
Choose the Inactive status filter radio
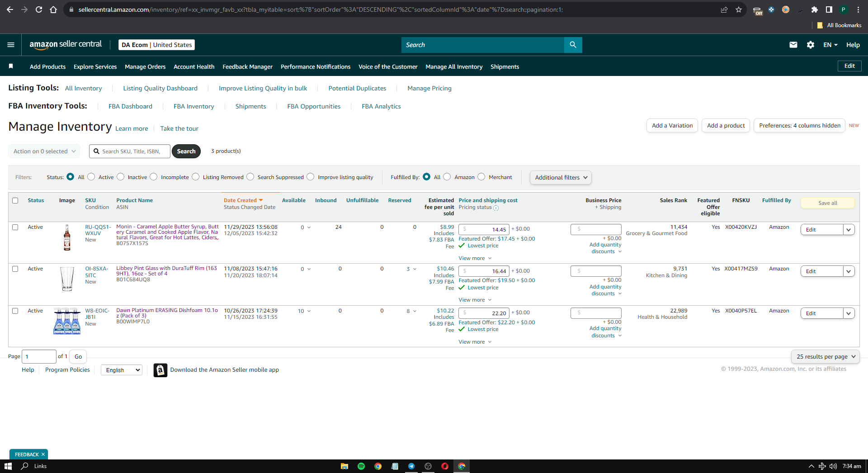[121, 177]
